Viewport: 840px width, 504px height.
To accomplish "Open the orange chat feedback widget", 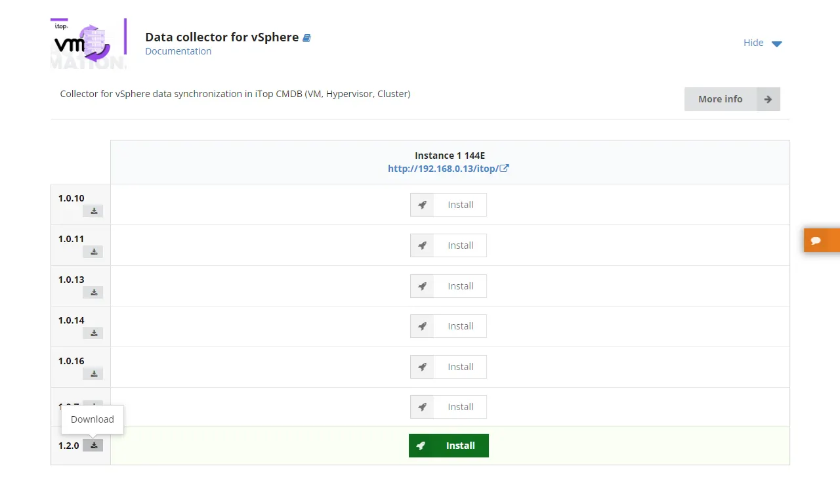I will [822, 240].
